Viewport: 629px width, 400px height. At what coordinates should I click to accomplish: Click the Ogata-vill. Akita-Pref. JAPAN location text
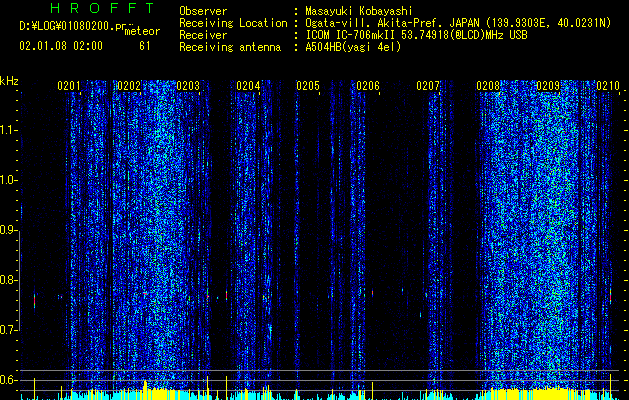click(458, 23)
